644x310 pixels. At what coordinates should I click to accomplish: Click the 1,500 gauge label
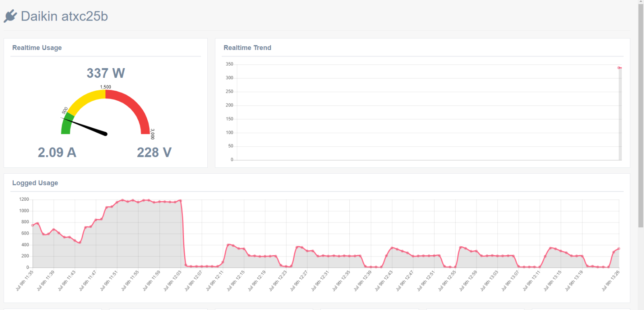(x=105, y=87)
